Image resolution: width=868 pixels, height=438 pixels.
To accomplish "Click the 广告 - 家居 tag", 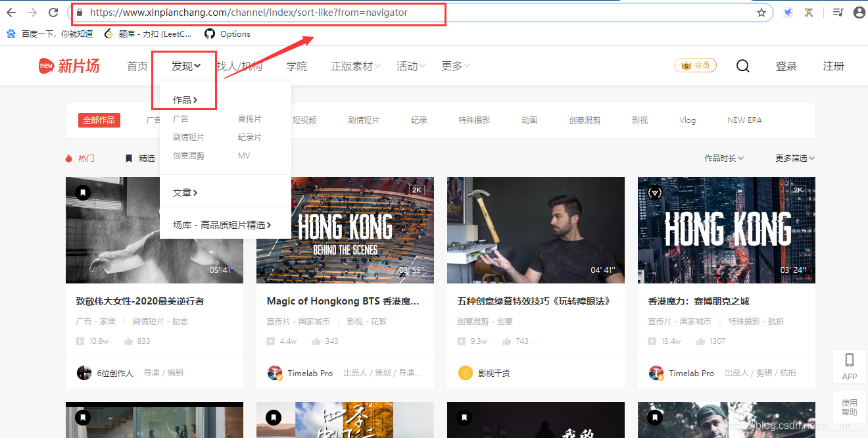I will coord(95,322).
